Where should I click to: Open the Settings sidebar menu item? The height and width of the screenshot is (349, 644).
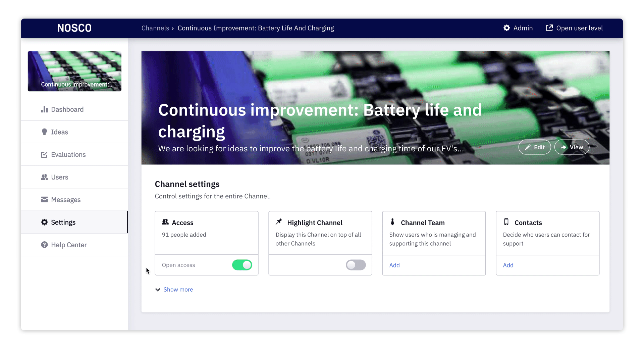coord(63,222)
